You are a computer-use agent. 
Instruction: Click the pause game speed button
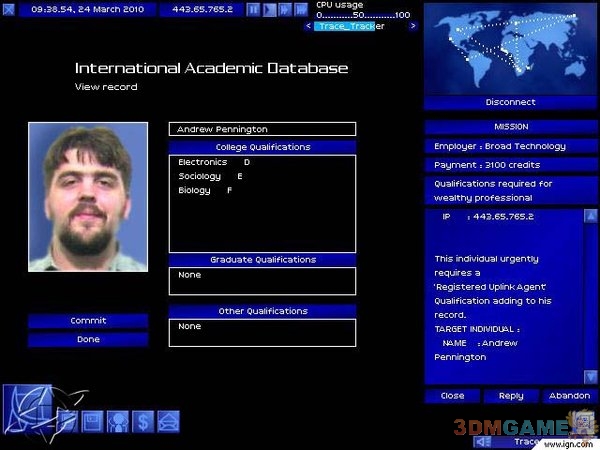coord(254,9)
